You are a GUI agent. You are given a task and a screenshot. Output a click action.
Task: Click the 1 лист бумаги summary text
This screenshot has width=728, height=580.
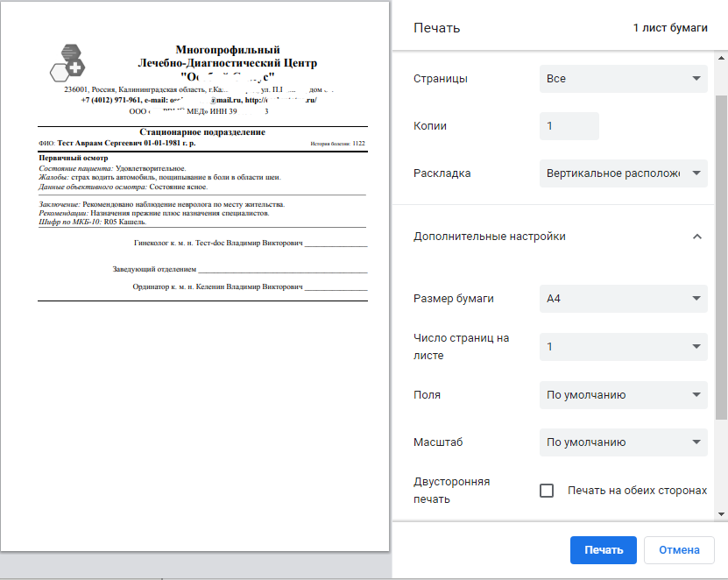(x=670, y=28)
